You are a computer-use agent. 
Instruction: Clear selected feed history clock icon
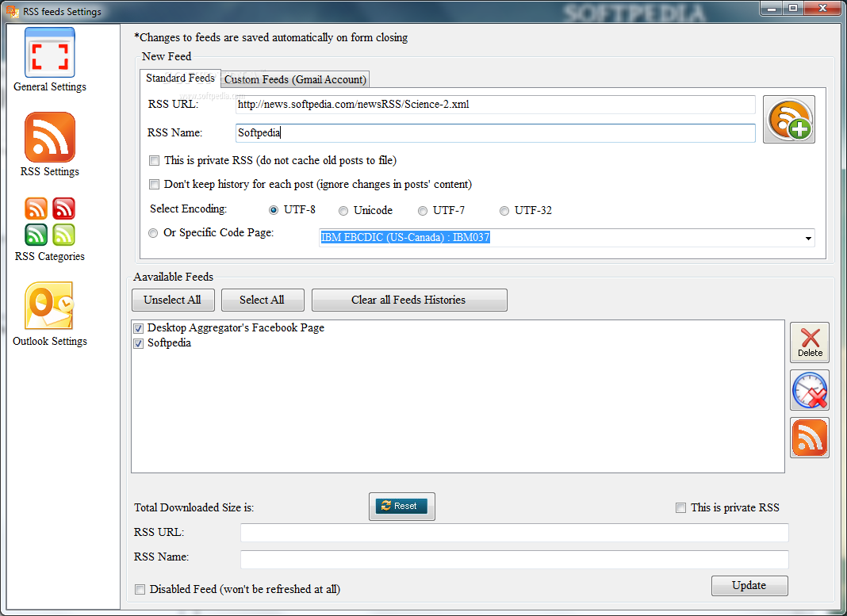pyautogui.click(x=809, y=390)
